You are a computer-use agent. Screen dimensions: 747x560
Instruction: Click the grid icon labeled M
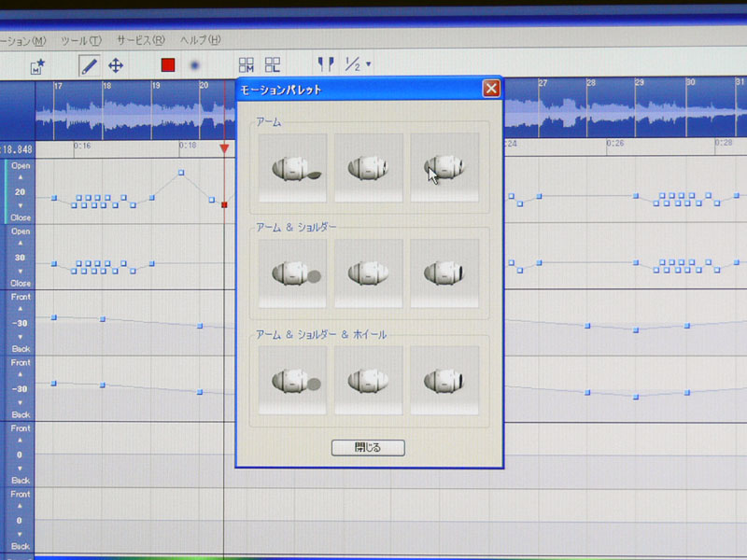pos(247,65)
